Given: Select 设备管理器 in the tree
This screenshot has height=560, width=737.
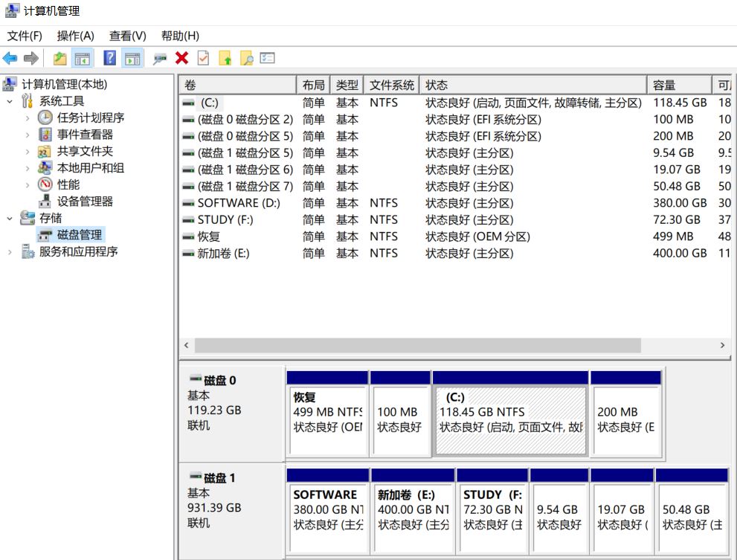Looking at the screenshot, I should 85,202.
